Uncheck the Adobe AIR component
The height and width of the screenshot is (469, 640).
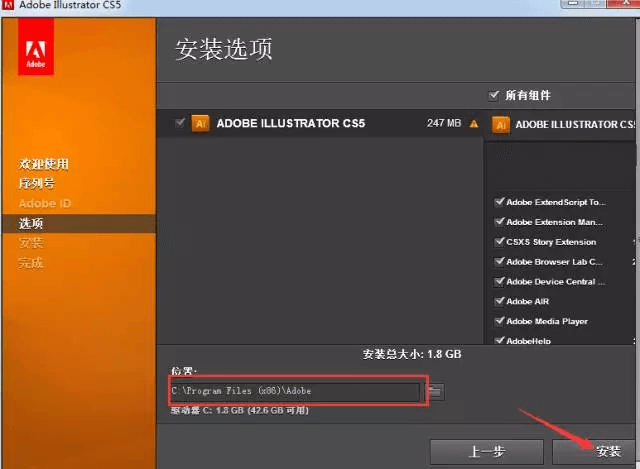pos(499,301)
